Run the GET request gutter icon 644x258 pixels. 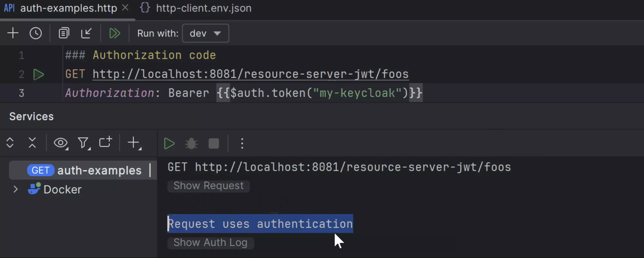(x=39, y=74)
